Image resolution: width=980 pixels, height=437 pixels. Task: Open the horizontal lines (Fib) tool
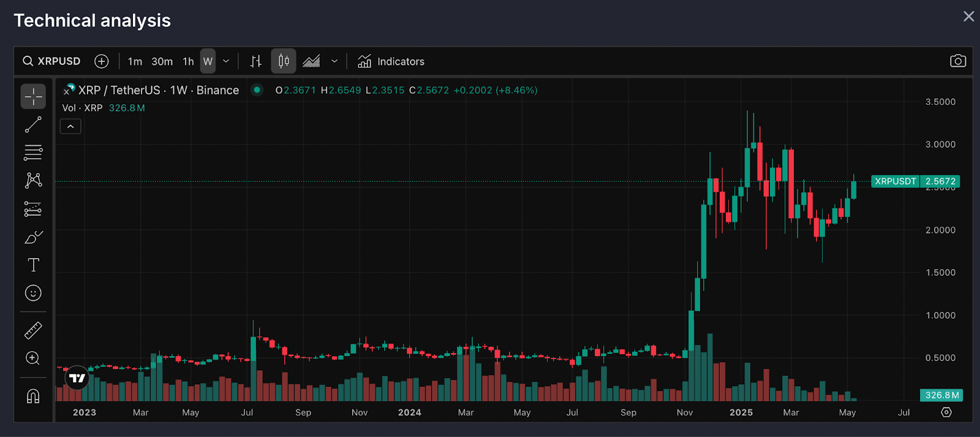pyautogui.click(x=33, y=153)
